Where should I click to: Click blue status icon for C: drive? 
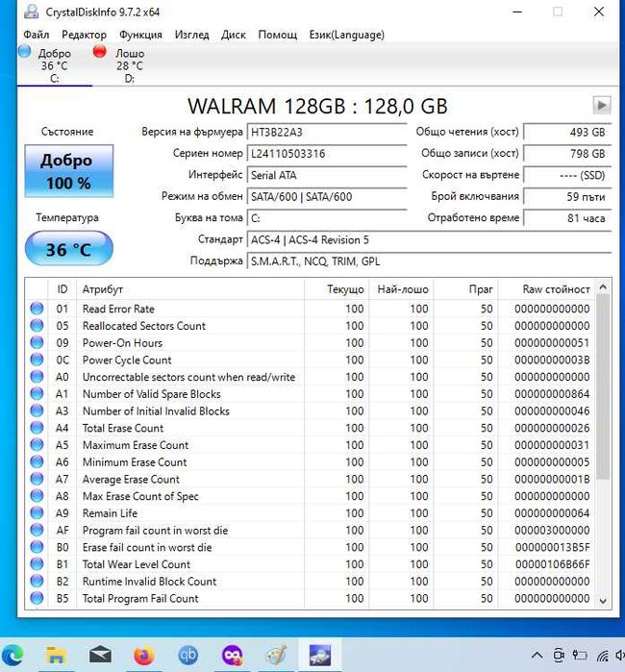pyautogui.click(x=24, y=51)
